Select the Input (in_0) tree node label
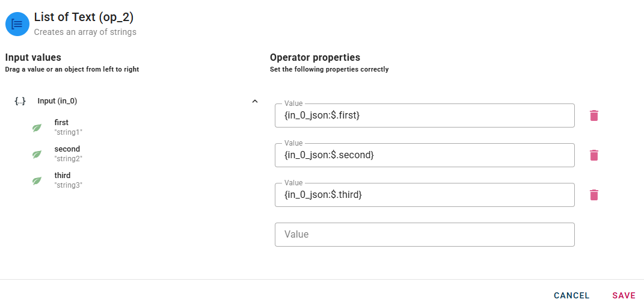 point(57,101)
